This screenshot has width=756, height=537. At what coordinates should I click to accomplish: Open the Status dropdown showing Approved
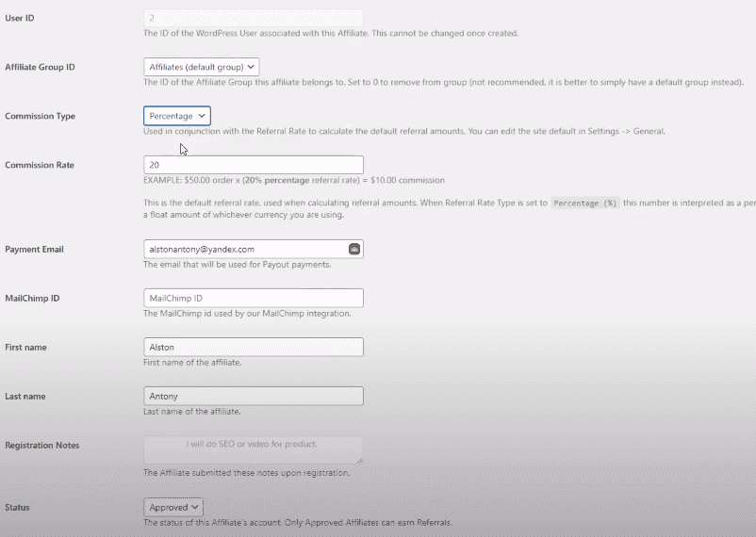tap(173, 507)
